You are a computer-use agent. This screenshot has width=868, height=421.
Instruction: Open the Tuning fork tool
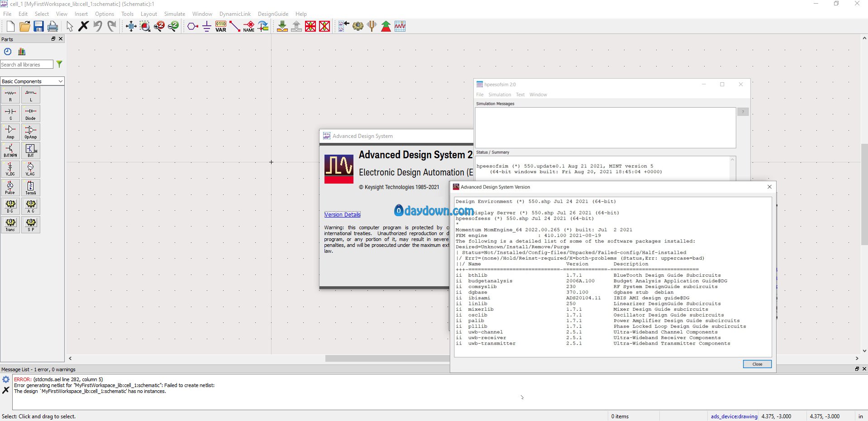[372, 26]
